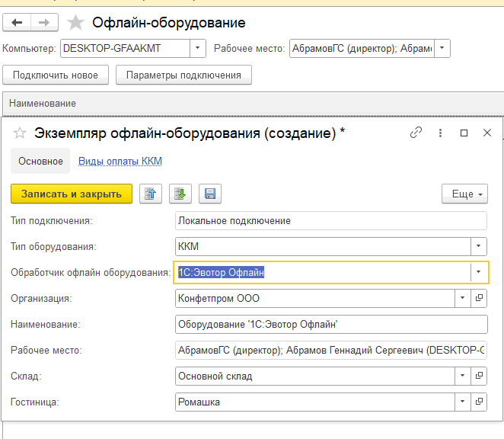504x439 pixels.
Task: Open Гостиница record via its open-form icon
Action: point(479,402)
